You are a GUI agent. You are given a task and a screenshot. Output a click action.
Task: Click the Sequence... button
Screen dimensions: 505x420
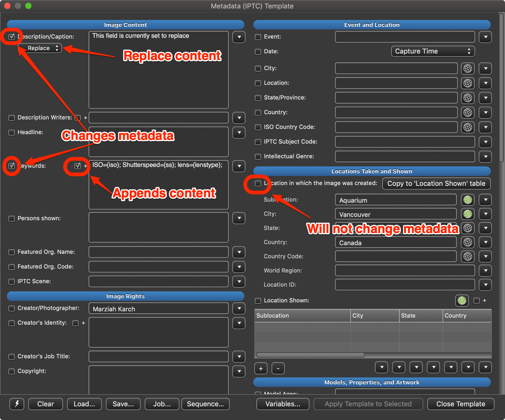click(x=205, y=404)
